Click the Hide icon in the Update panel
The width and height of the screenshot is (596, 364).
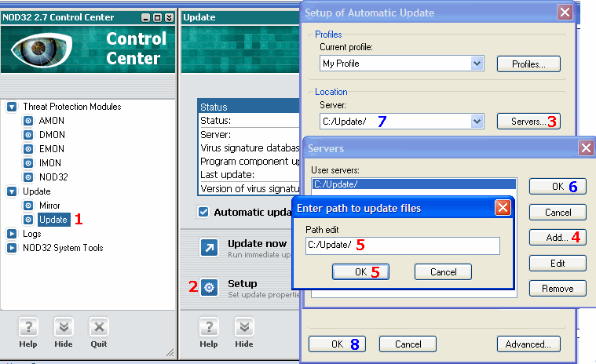click(x=244, y=327)
